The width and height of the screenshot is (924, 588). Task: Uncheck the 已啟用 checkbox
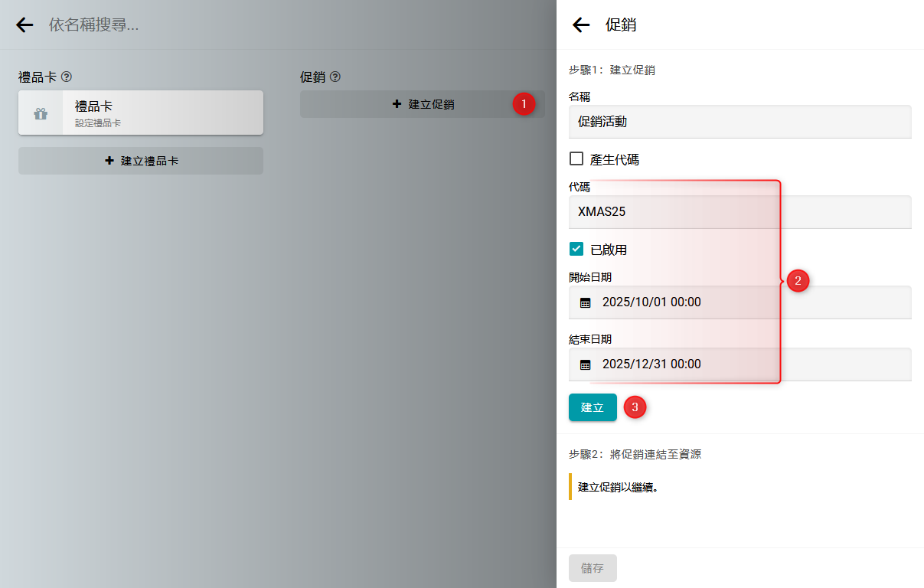tap(576, 250)
